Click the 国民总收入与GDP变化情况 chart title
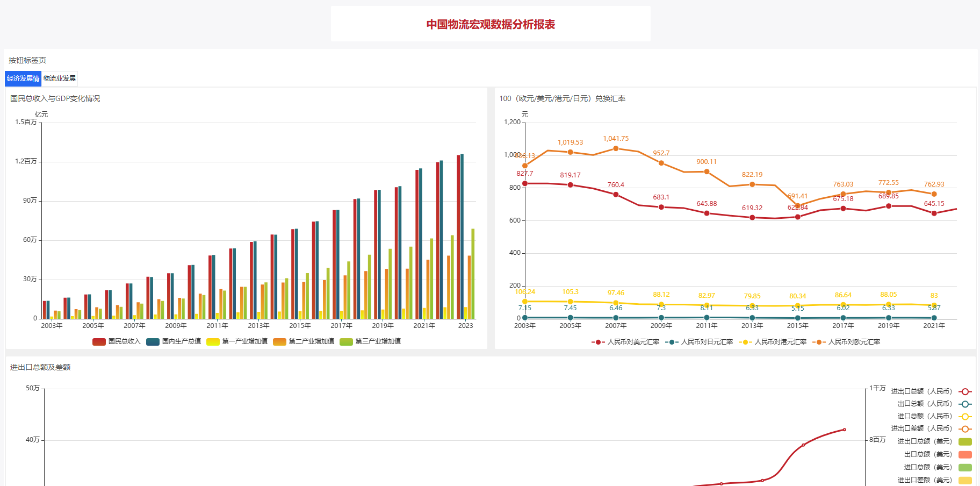 (x=55, y=98)
